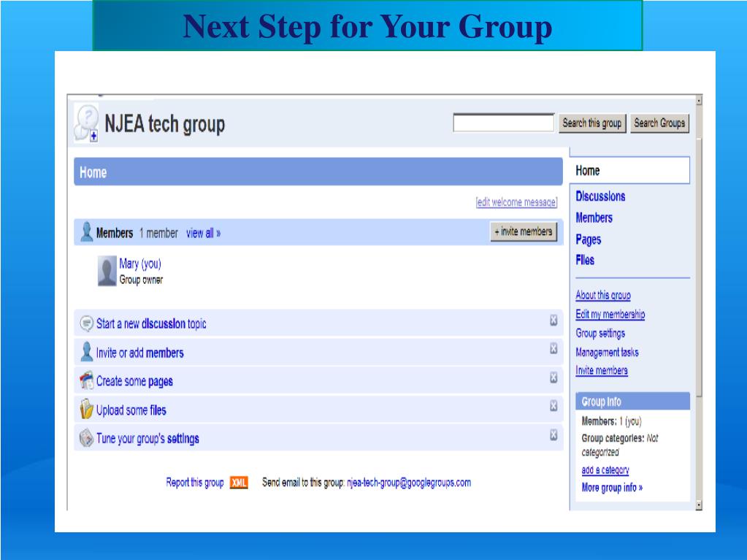
Task: Click the '1 member' count text
Action: click(x=158, y=234)
